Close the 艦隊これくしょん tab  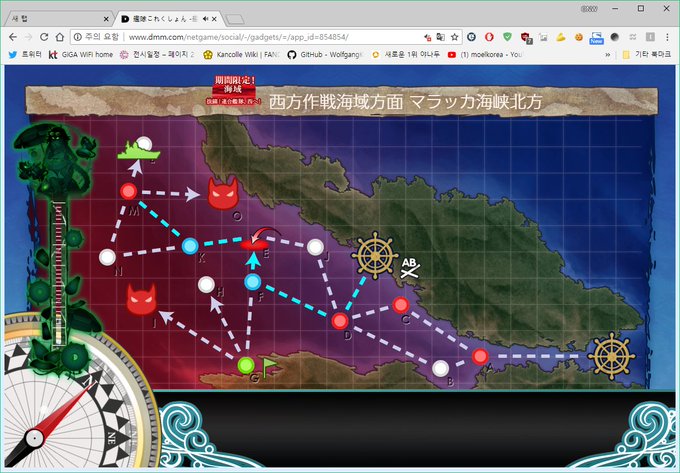pos(214,19)
